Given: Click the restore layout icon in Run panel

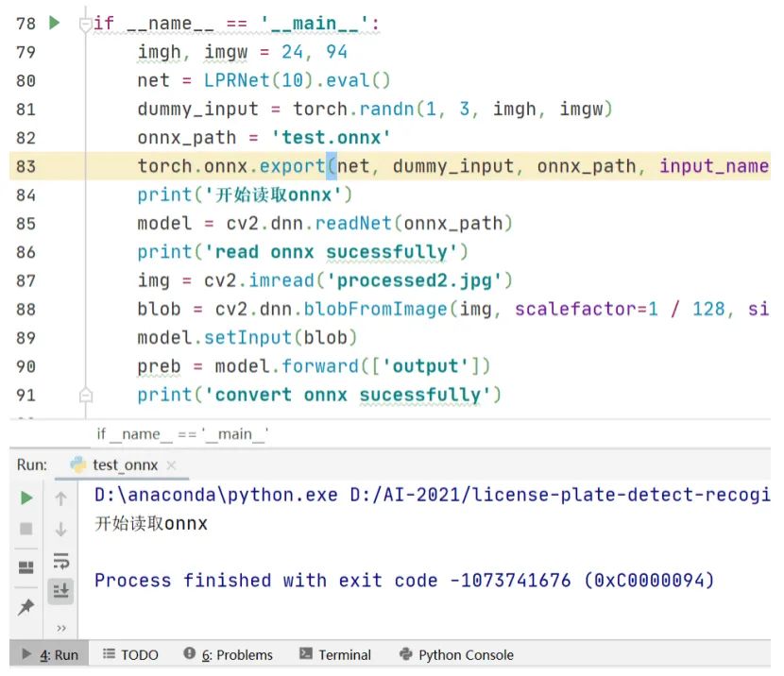Looking at the screenshot, I should pyautogui.click(x=26, y=566).
